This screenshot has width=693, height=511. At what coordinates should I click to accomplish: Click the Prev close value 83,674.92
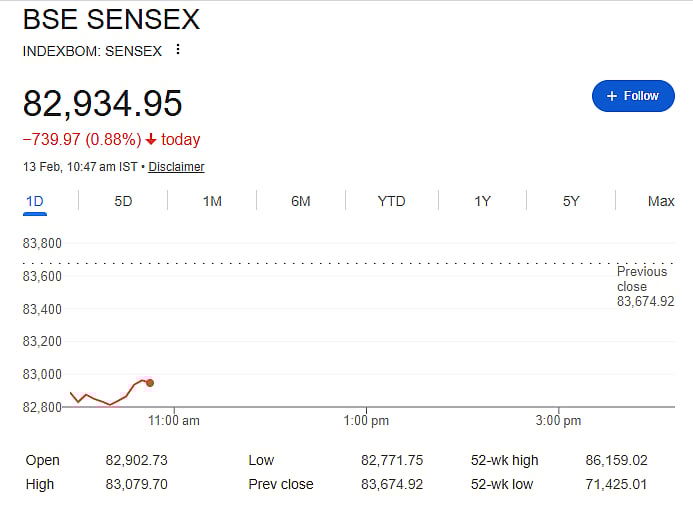[x=391, y=484]
